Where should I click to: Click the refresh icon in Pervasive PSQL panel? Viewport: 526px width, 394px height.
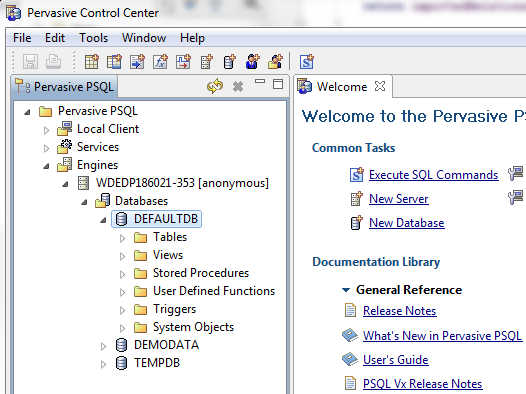click(x=215, y=86)
